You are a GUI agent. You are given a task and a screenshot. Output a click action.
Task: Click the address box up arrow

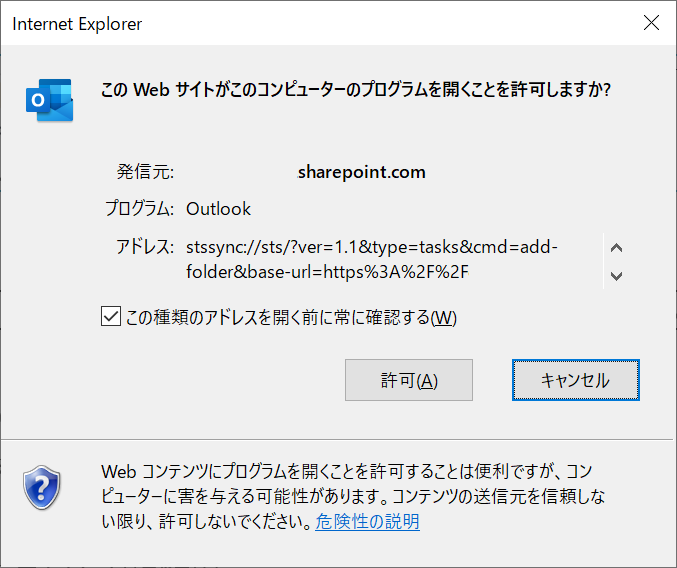(x=616, y=248)
